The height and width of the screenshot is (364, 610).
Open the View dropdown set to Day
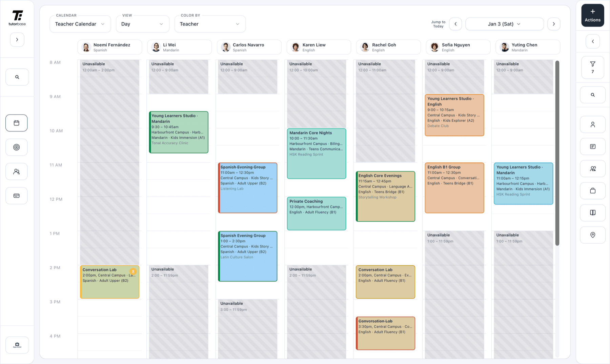click(143, 24)
